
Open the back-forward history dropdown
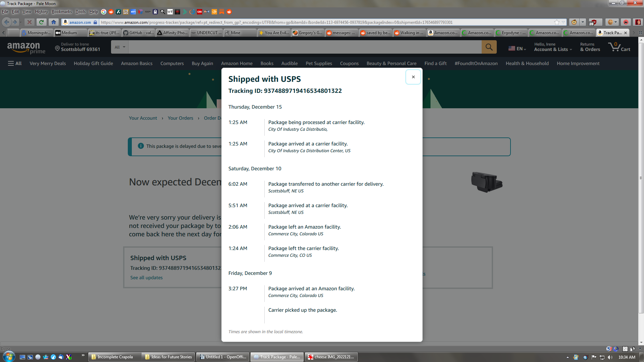coord(20,22)
